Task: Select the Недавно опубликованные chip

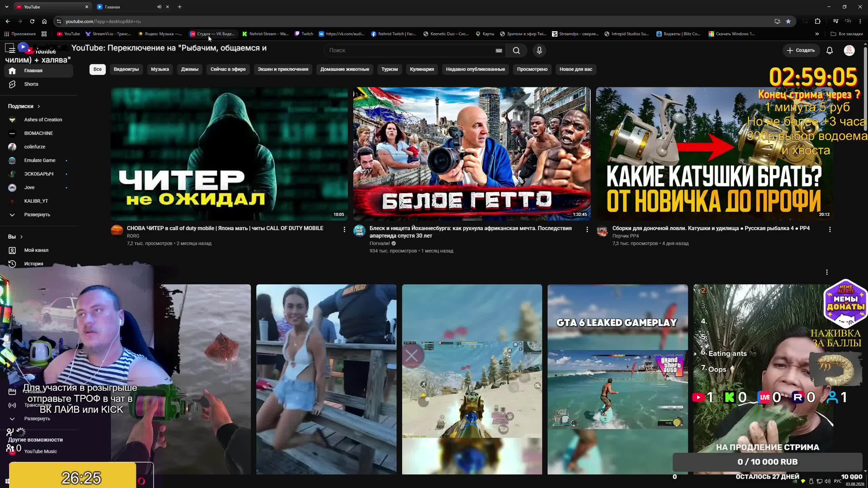Action: tap(475, 69)
